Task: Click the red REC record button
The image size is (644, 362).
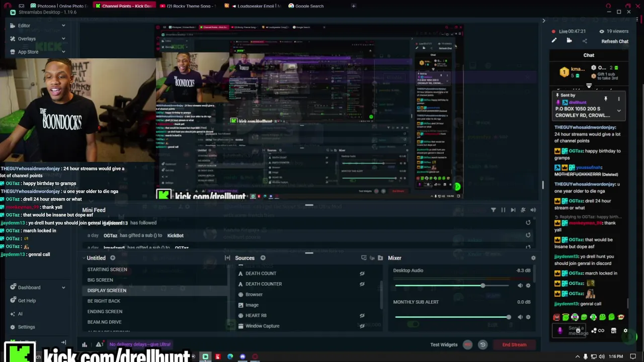Action: pyautogui.click(x=467, y=345)
